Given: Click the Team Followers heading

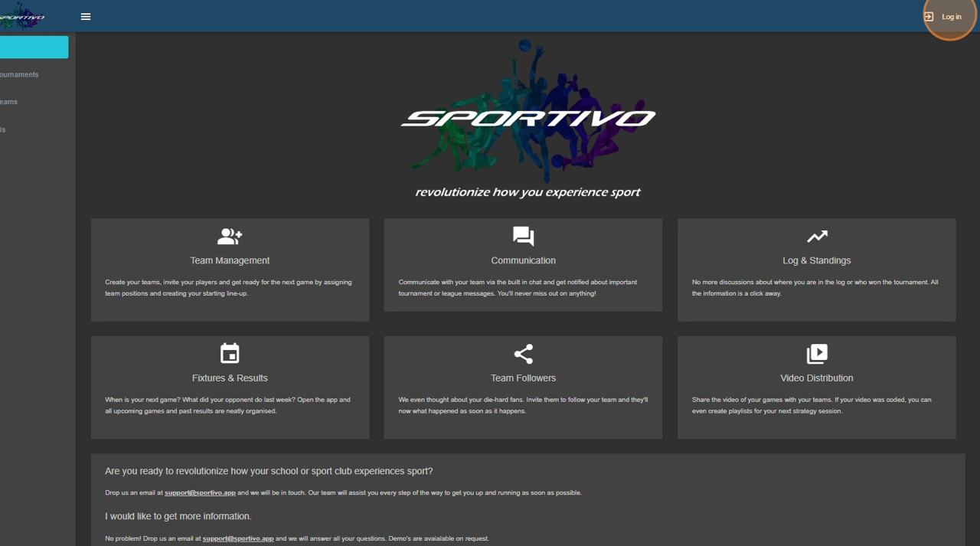Looking at the screenshot, I should pos(523,378).
